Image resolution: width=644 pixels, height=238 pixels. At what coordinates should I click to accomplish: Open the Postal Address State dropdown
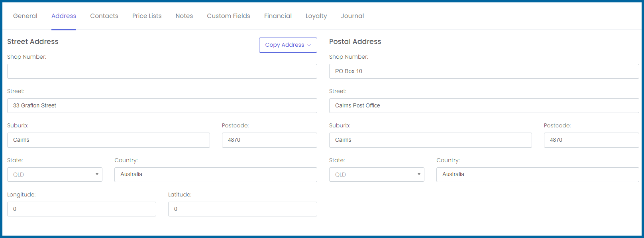377,175
